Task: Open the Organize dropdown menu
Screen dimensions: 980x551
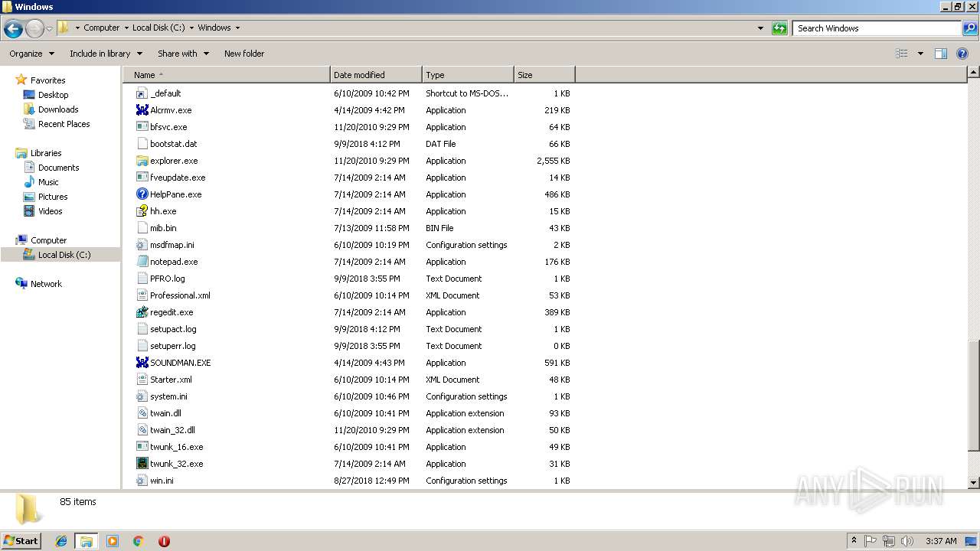Action: coord(32,54)
